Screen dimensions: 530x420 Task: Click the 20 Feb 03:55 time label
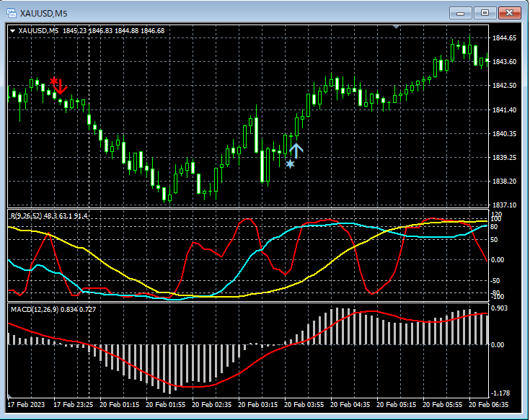coord(304,404)
